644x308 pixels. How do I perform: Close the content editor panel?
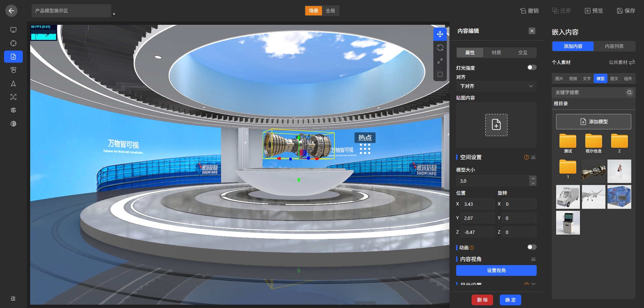(532, 31)
